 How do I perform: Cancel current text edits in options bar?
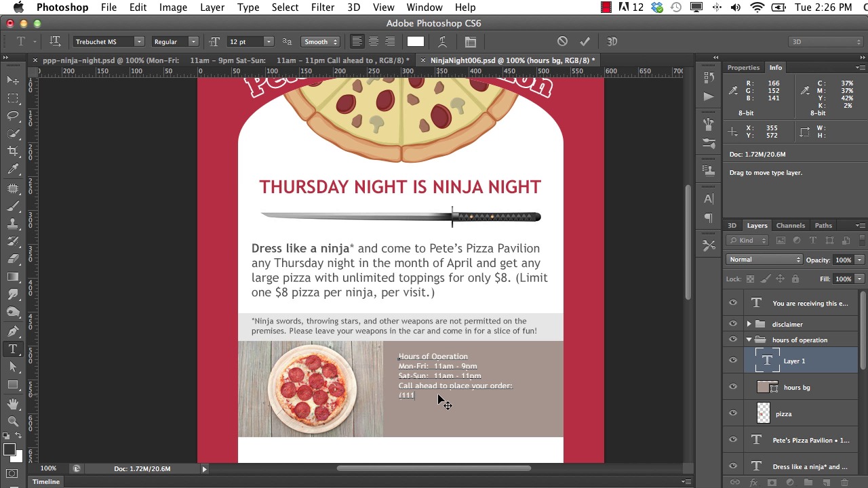click(562, 42)
